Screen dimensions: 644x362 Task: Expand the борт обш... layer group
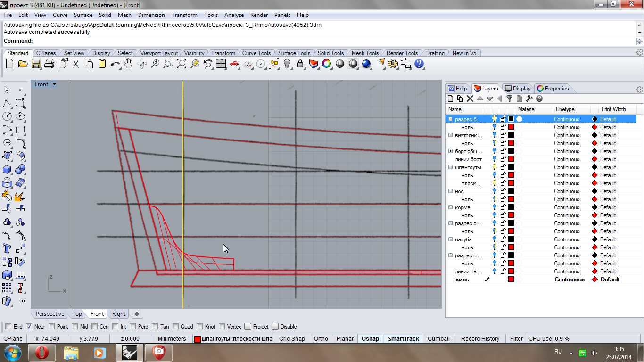[450, 151]
